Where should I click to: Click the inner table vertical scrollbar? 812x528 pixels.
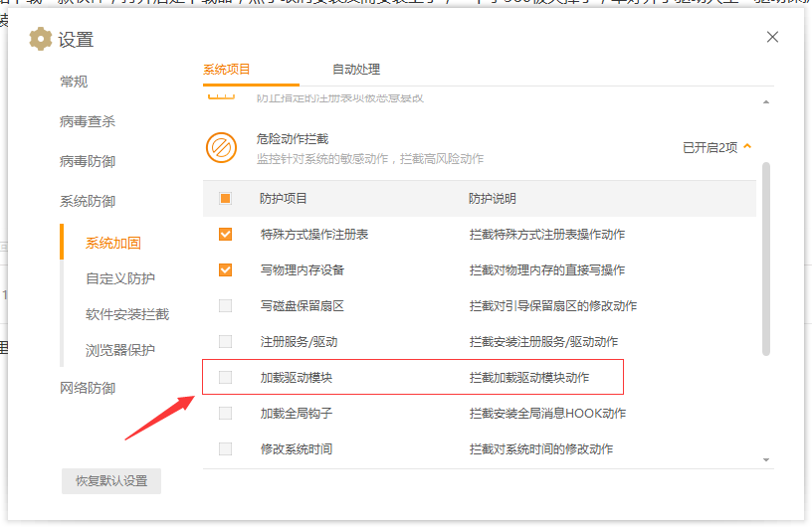point(765,259)
